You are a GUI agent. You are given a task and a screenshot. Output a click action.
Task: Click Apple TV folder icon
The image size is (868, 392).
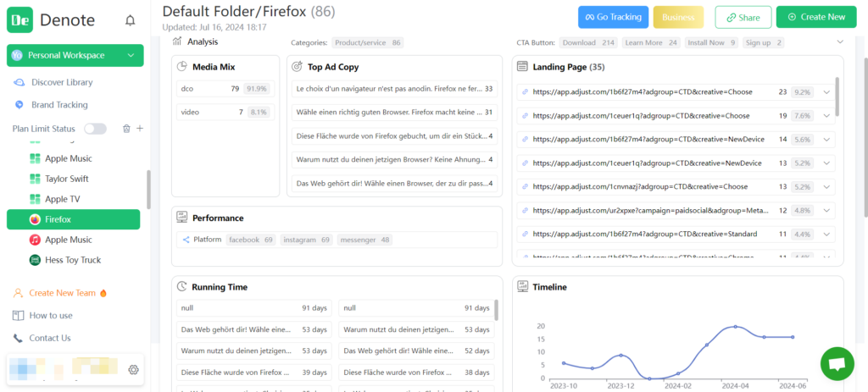point(35,199)
